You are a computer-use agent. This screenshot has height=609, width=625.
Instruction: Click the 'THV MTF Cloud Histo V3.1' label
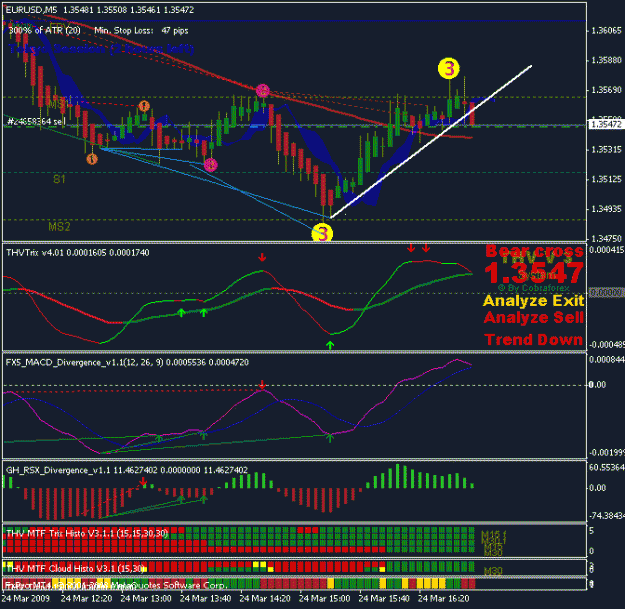point(76,568)
